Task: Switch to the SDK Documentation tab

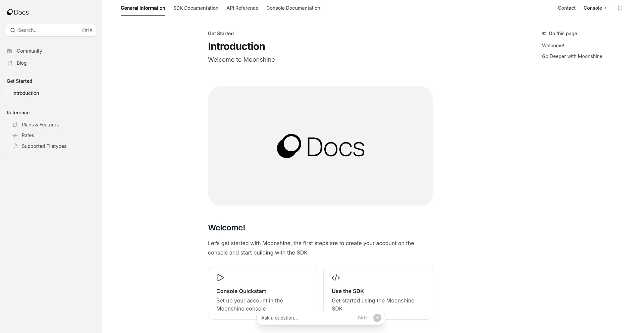Action: pyautogui.click(x=196, y=8)
